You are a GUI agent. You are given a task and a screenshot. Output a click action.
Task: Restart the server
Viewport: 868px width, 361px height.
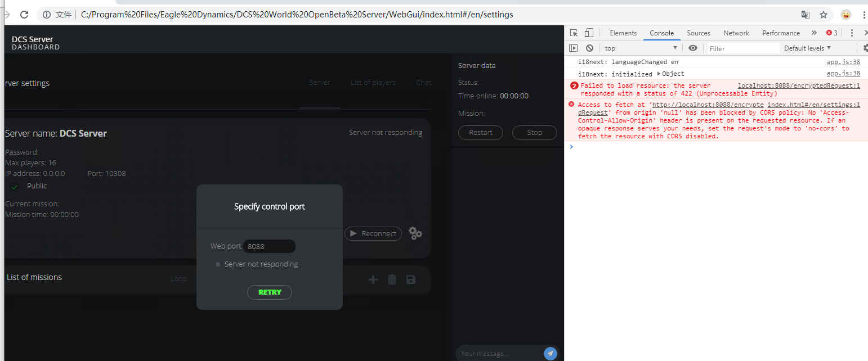pyautogui.click(x=481, y=133)
